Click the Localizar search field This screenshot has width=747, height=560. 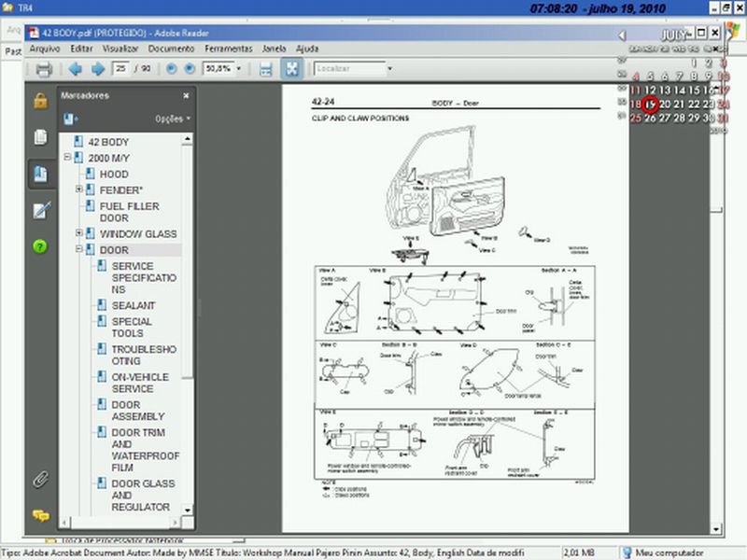[x=349, y=68]
